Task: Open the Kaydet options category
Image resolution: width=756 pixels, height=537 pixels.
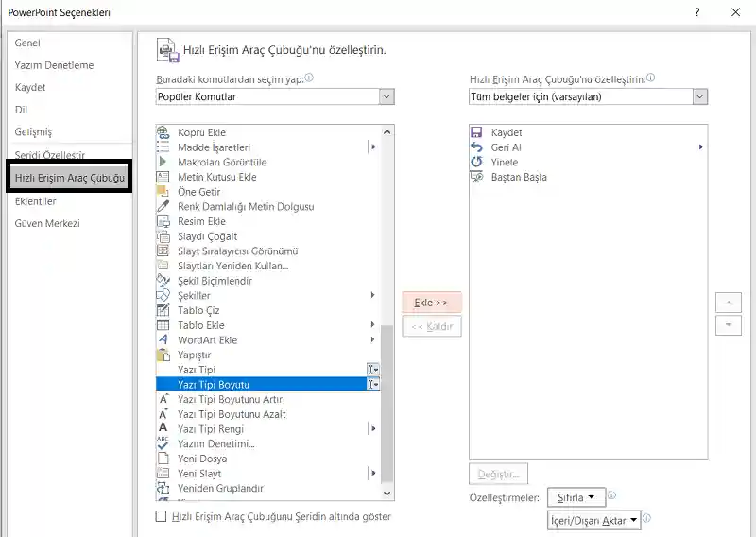Action: pos(30,87)
